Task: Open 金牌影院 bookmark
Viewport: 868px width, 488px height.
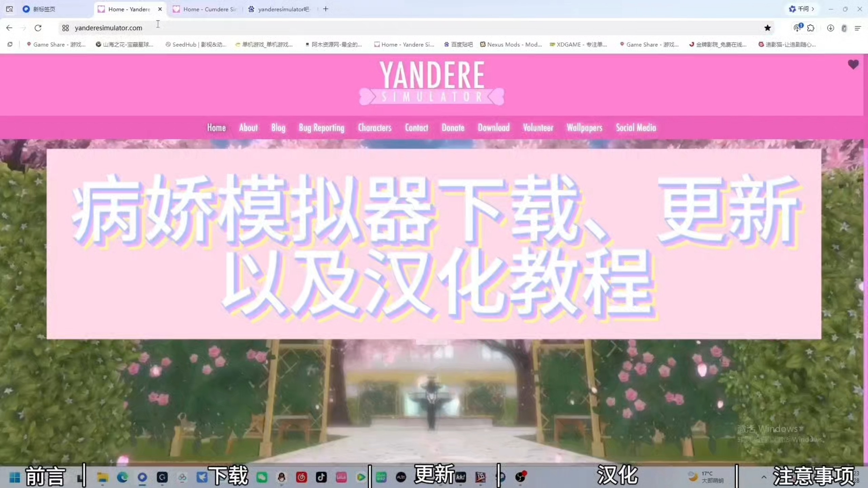Action: pyautogui.click(x=718, y=44)
